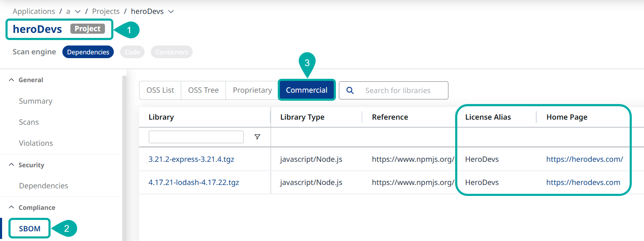Switch to the OSS List tab
Screen dimensions: 644x241
[x=160, y=90]
